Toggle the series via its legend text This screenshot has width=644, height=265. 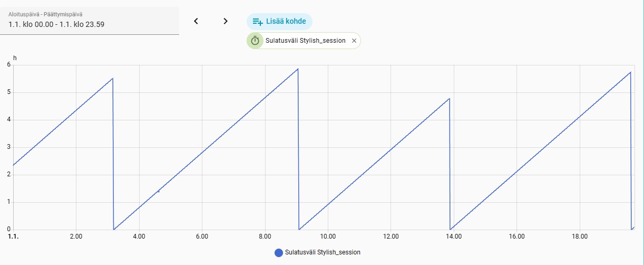[x=323, y=252]
